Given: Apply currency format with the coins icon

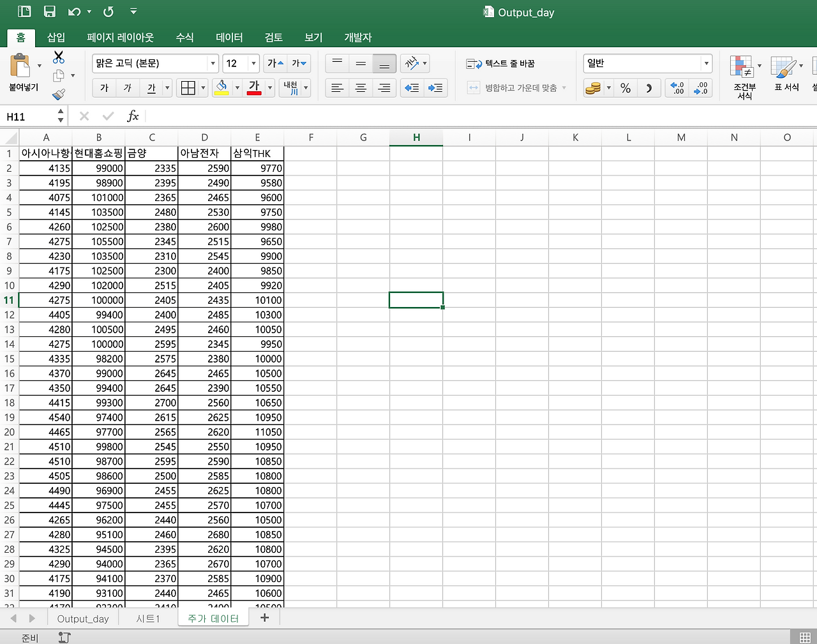Looking at the screenshot, I should point(593,88).
